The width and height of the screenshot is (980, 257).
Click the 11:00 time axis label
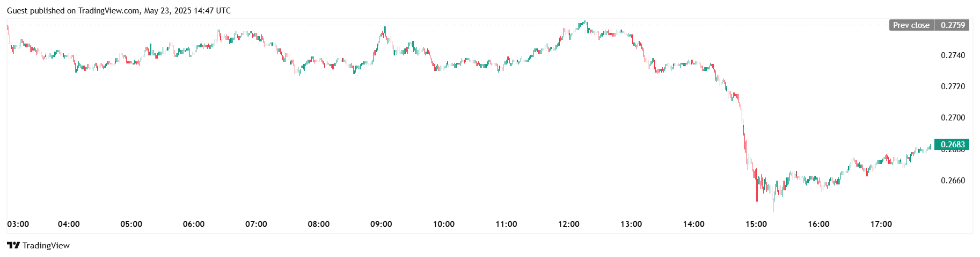506,224
